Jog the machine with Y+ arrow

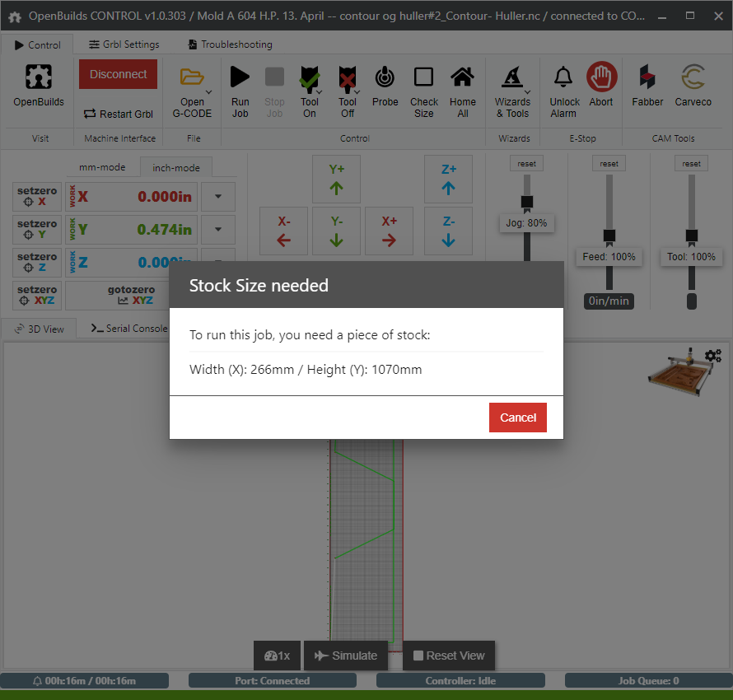(336, 180)
